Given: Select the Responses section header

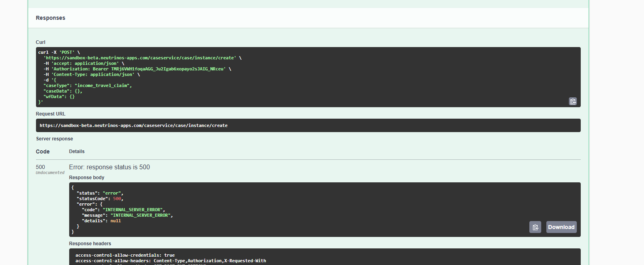Looking at the screenshot, I should 51,18.
